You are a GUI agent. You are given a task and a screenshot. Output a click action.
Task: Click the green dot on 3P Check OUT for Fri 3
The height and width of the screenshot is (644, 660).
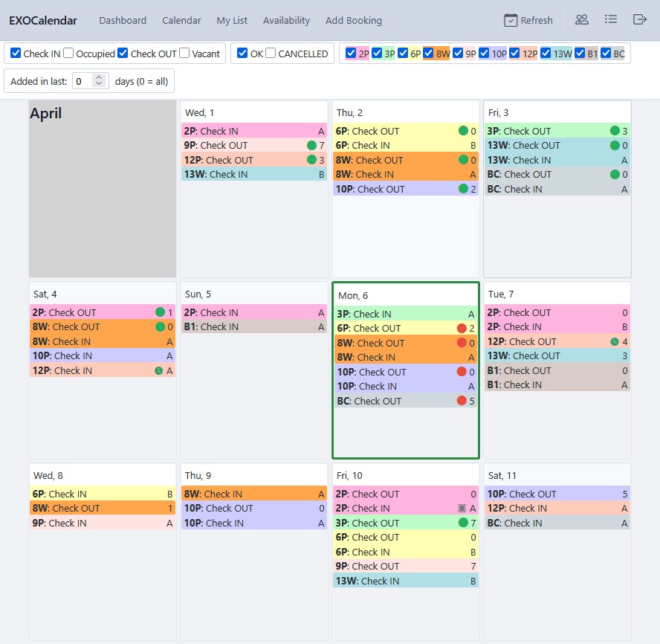click(x=615, y=130)
